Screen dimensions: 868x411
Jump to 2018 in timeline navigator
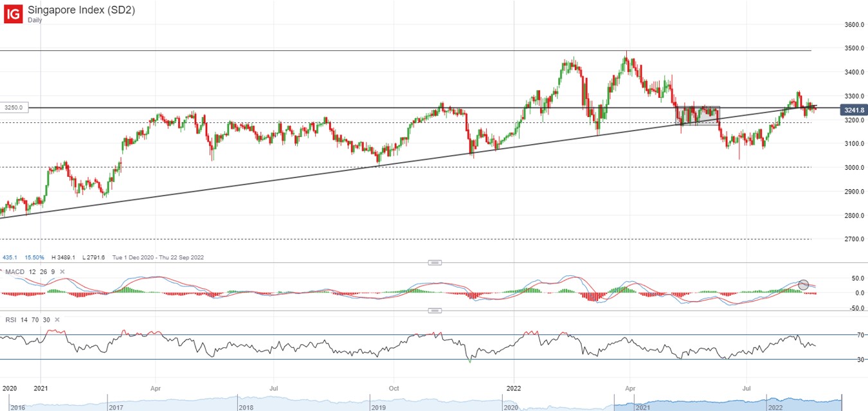pyautogui.click(x=247, y=407)
